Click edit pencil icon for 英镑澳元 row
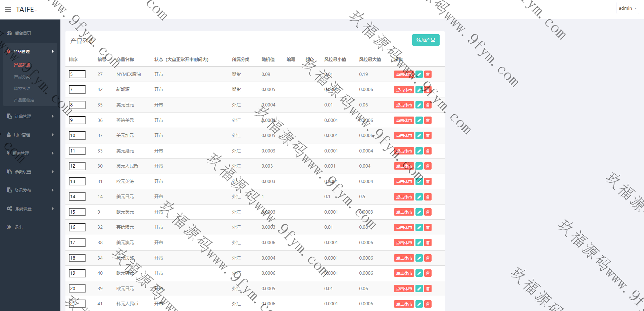Viewport: 644px width, 311px height. click(419, 227)
